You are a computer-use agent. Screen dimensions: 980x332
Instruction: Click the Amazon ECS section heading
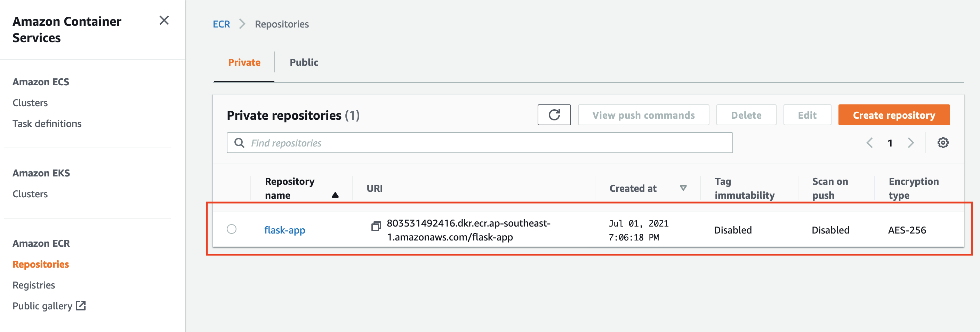41,82
